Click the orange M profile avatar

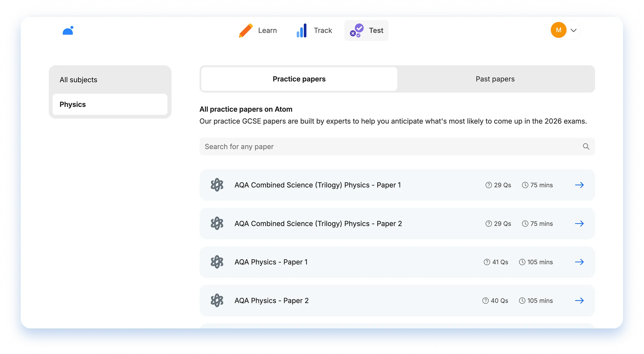558,30
